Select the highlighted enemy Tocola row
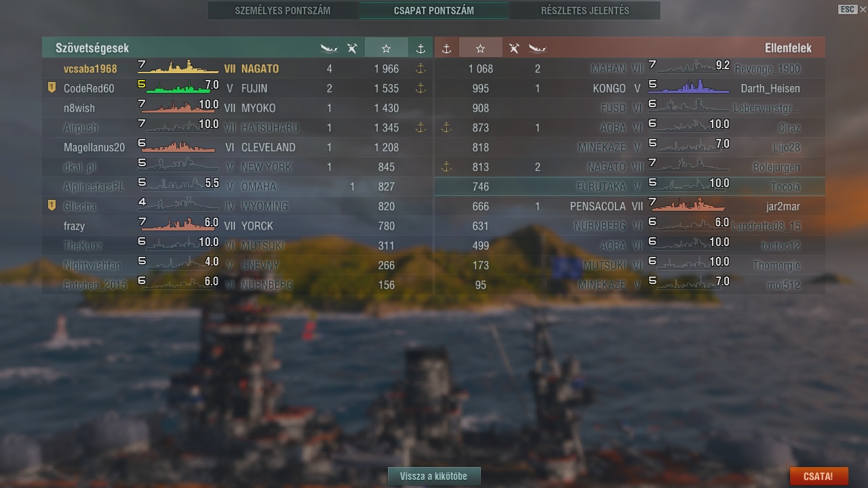Viewport: 868px width, 488px height. pos(630,186)
